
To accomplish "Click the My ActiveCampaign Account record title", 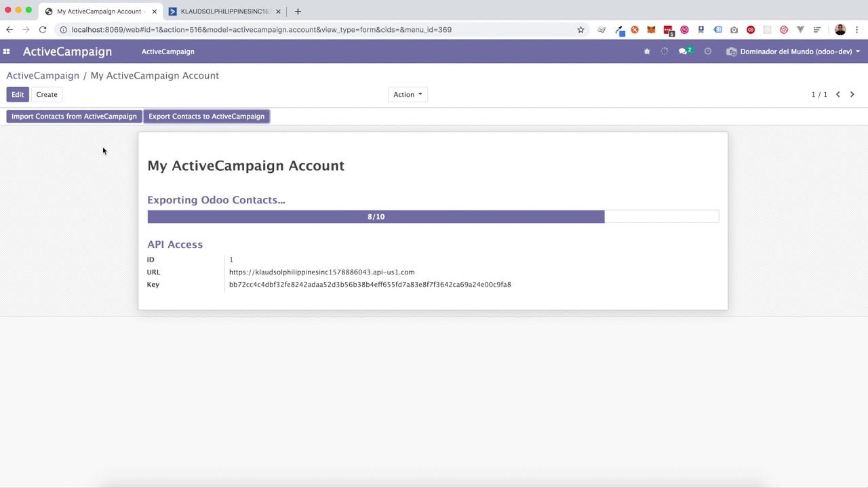I will (x=245, y=165).
